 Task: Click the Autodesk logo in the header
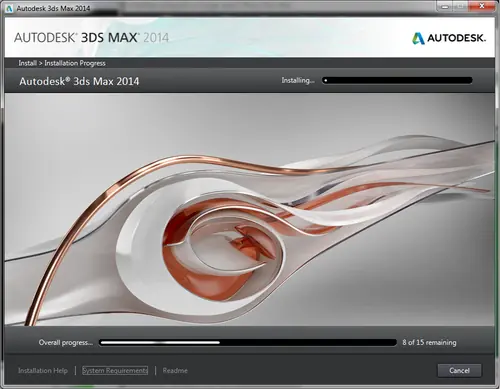tap(449, 38)
